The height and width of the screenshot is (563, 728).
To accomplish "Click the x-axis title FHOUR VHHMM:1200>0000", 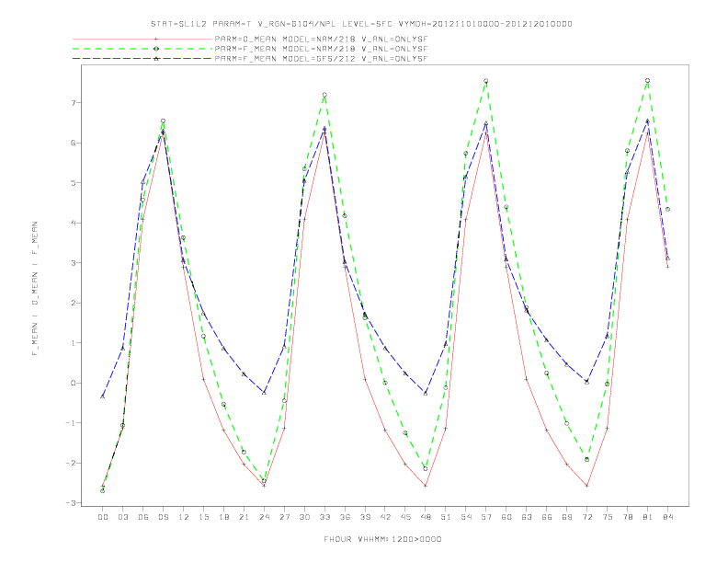I will pyautogui.click(x=382, y=539).
